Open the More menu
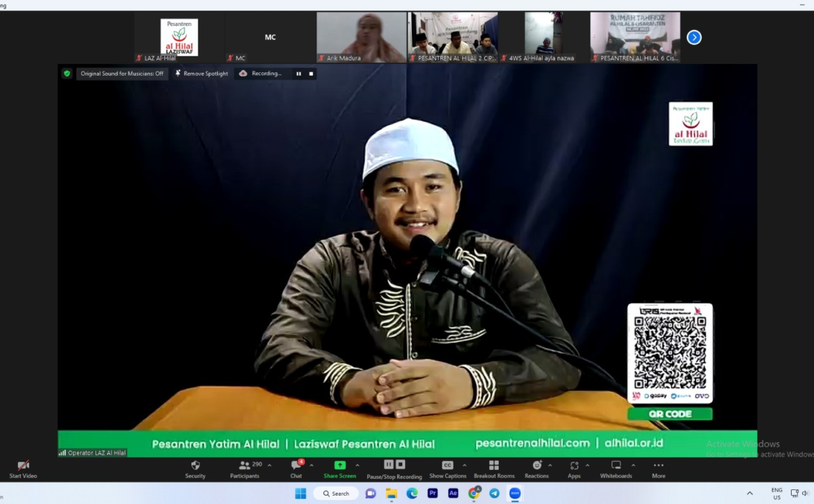Viewport: 814px width, 504px height. 658,465
